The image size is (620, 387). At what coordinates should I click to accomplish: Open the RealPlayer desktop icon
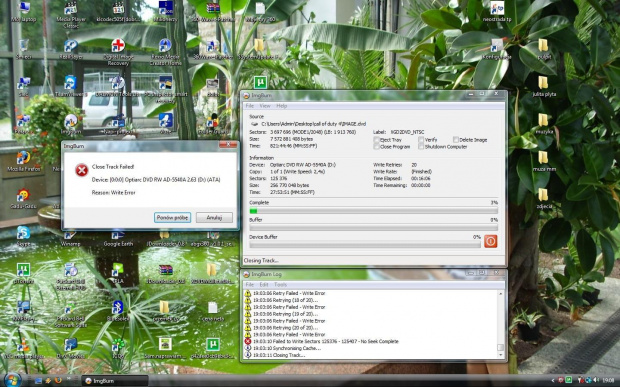[x=71, y=49]
